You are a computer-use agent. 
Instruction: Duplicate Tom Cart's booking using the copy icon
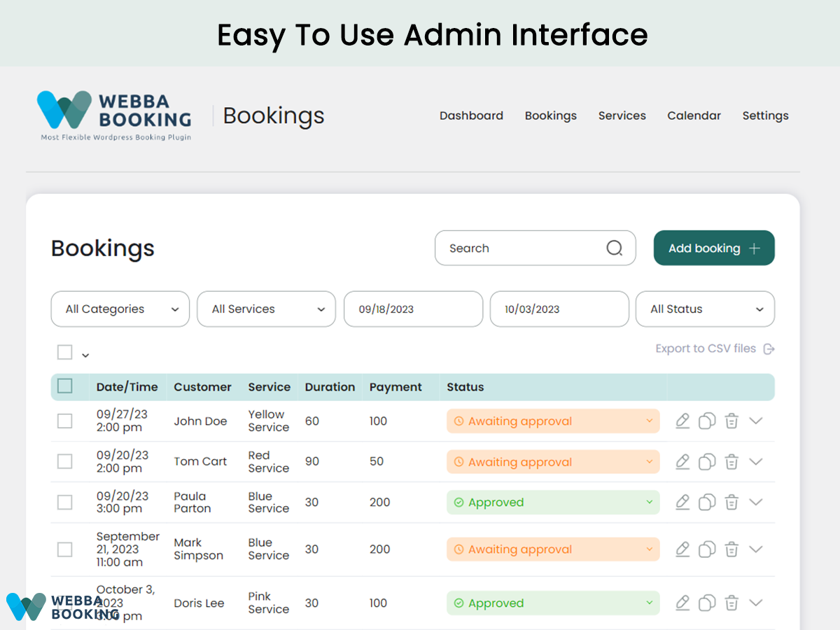[707, 462]
